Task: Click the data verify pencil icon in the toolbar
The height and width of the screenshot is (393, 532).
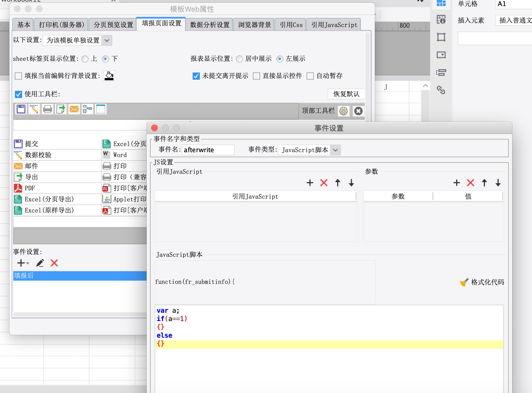Action: click(x=34, y=109)
